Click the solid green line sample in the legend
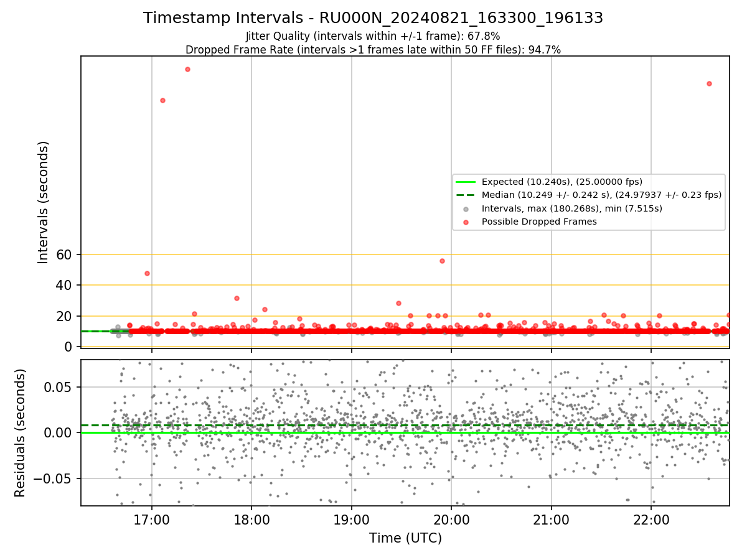 click(x=466, y=182)
